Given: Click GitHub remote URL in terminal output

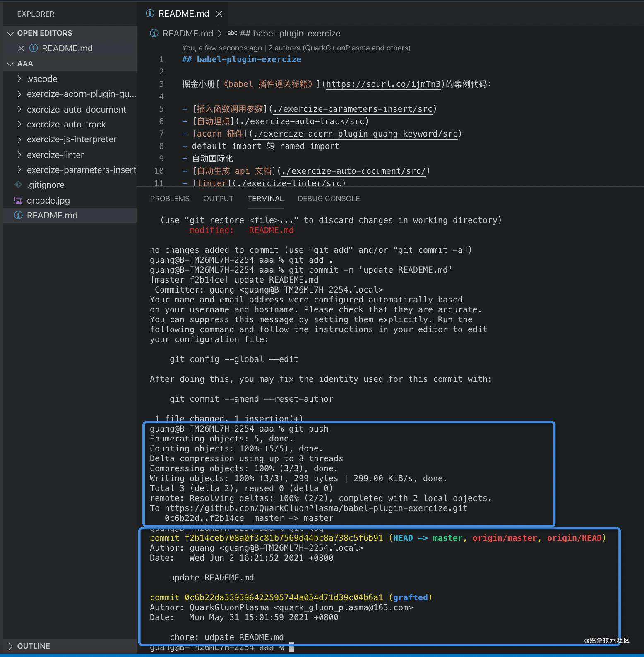Looking at the screenshot, I should point(316,508).
